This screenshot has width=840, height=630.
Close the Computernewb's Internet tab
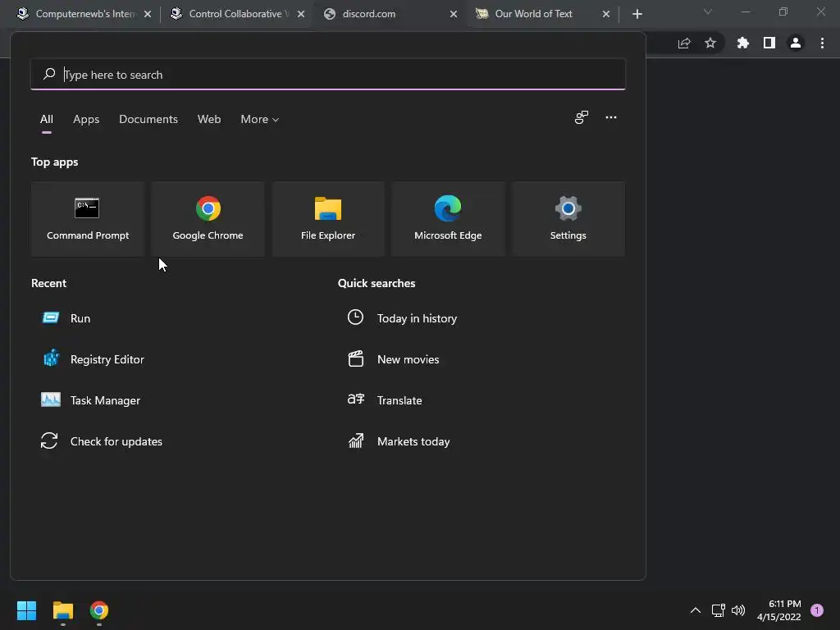(148, 14)
